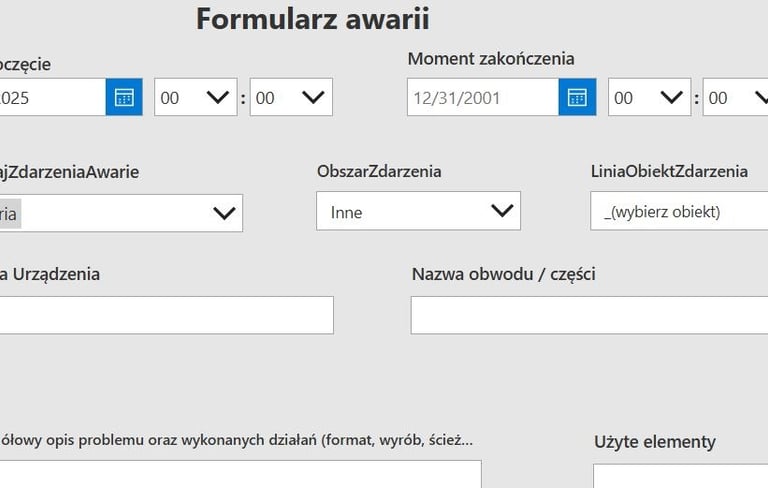Expand the RodzajZdarzeniaAwarie dropdown

[121, 213]
